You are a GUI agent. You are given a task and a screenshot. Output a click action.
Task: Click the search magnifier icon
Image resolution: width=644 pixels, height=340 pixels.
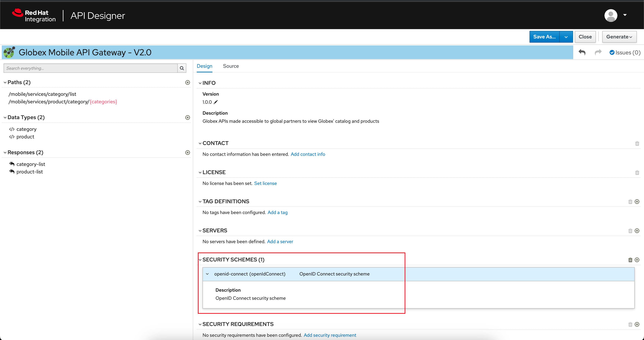point(182,68)
